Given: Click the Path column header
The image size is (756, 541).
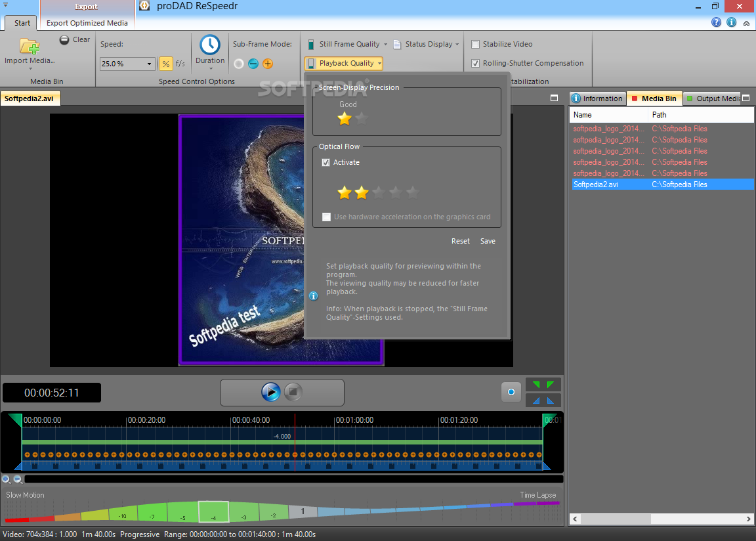Looking at the screenshot, I should pos(701,115).
